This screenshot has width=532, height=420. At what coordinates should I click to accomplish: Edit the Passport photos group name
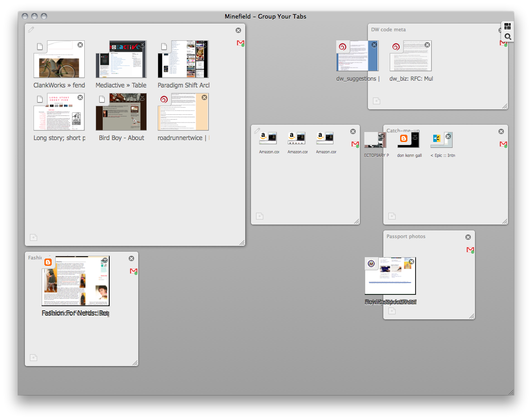point(406,237)
